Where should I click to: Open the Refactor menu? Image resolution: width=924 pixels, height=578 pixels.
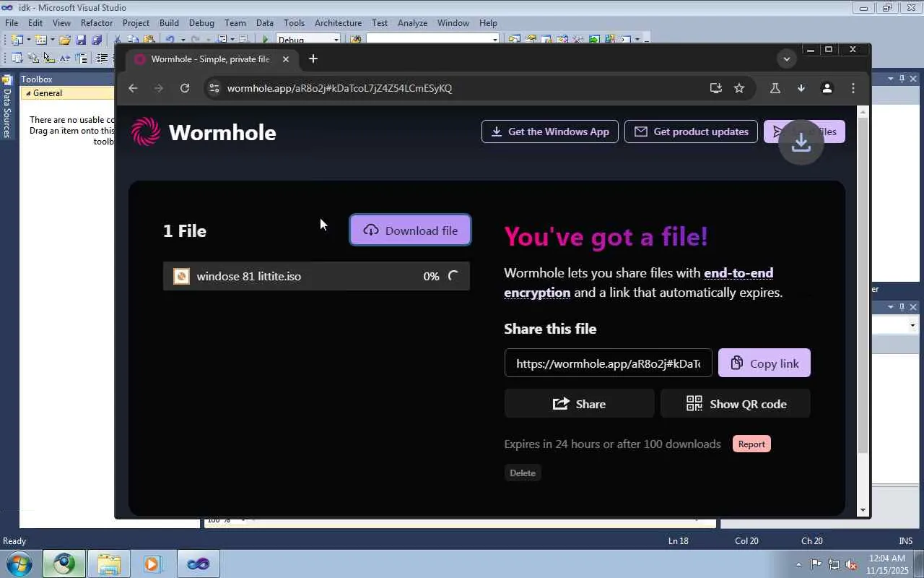click(97, 23)
